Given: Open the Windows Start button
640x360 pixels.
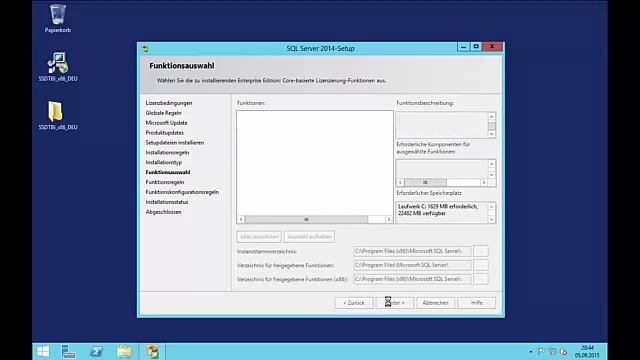Looking at the screenshot, I should [x=43, y=351].
